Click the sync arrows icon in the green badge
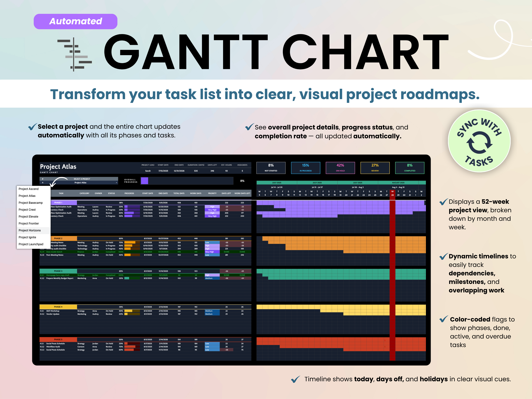This screenshot has width=532, height=399. [x=479, y=142]
